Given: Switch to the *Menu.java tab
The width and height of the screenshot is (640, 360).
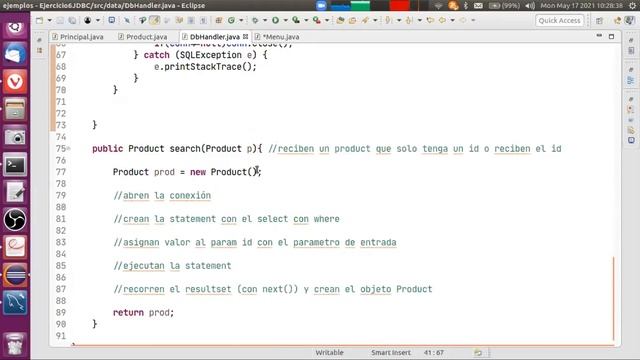Looking at the screenshot, I should [x=277, y=37].
